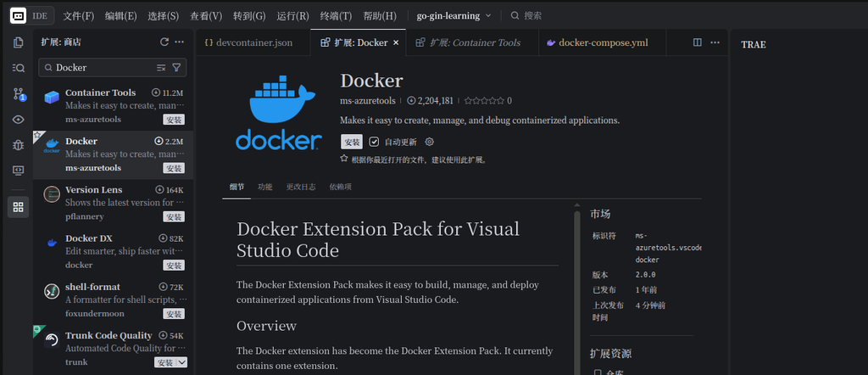Click Version Lens extension icon in list

(x=52, y=194)
